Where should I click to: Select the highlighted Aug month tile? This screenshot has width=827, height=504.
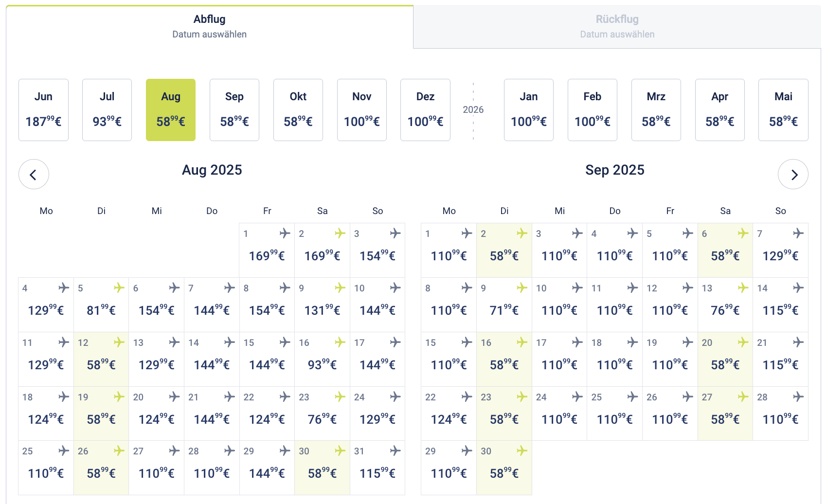pyautogui.click(x=171, y=110)
